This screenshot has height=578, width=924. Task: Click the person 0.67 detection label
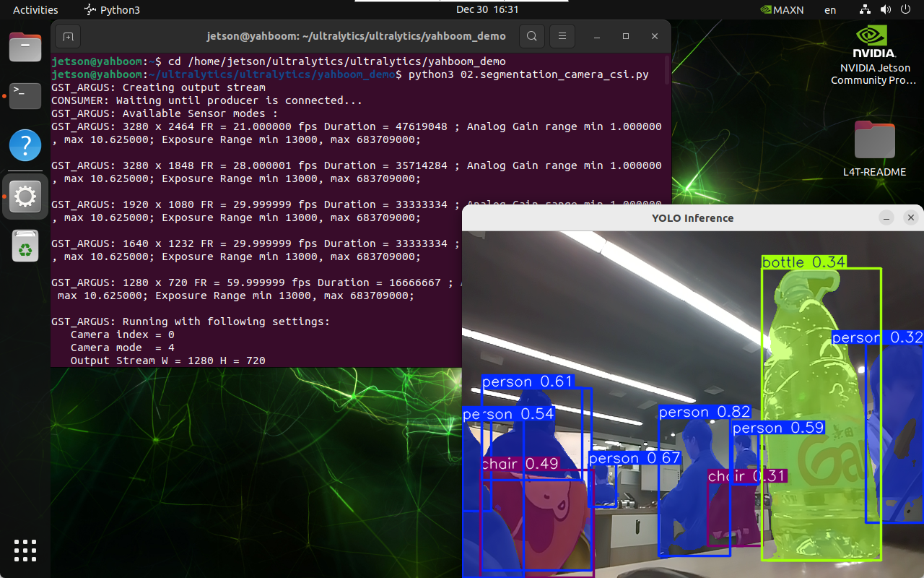click(635, 458)
